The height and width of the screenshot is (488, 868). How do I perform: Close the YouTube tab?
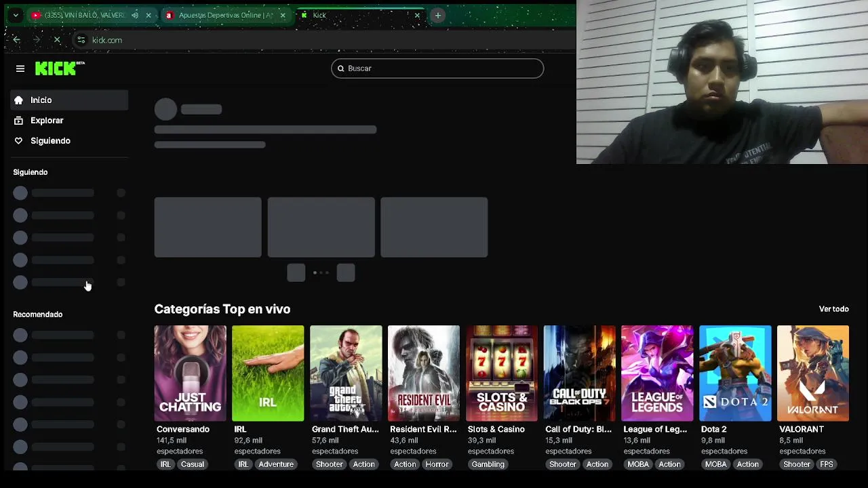[149, 15]
